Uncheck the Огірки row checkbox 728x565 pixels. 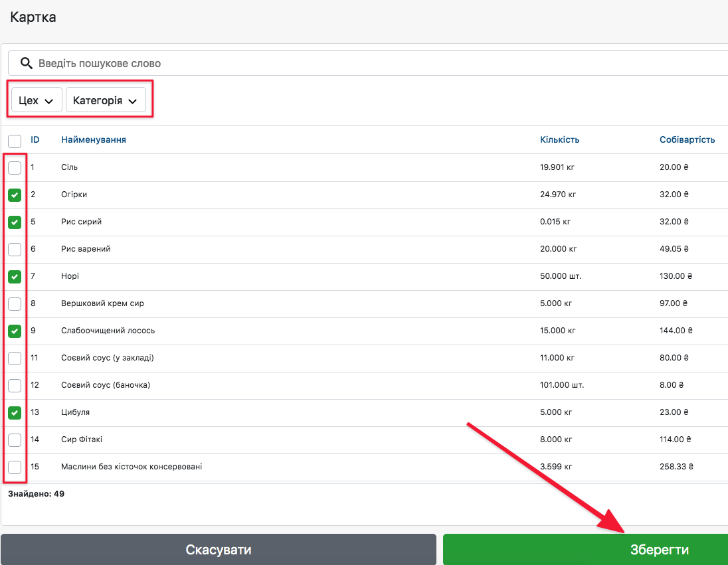point(15,195)
